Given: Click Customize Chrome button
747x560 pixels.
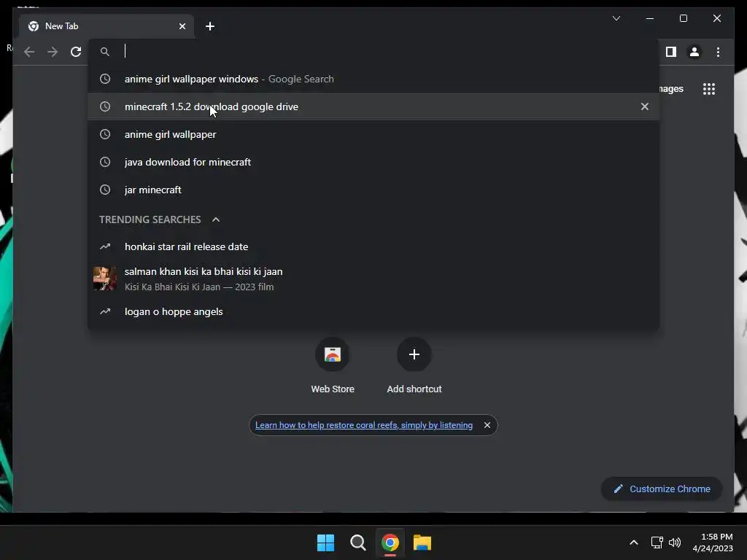Looking at the screenshot, I should [662, 489].
